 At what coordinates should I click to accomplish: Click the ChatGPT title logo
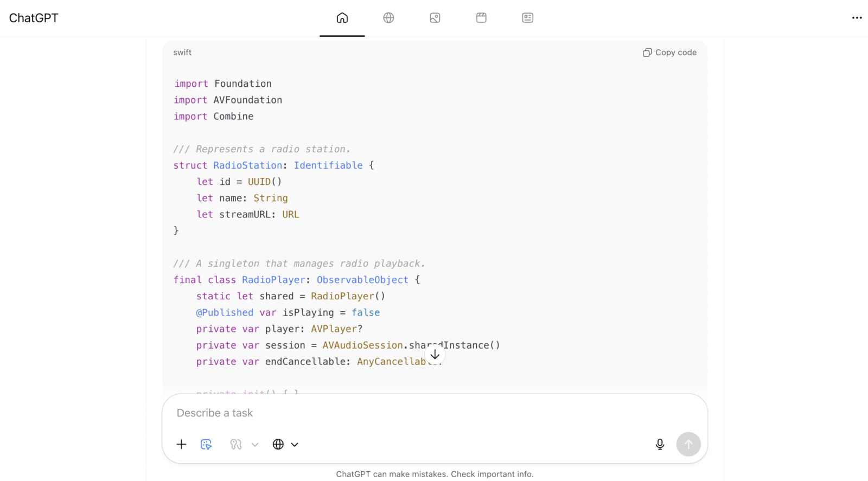34,18
